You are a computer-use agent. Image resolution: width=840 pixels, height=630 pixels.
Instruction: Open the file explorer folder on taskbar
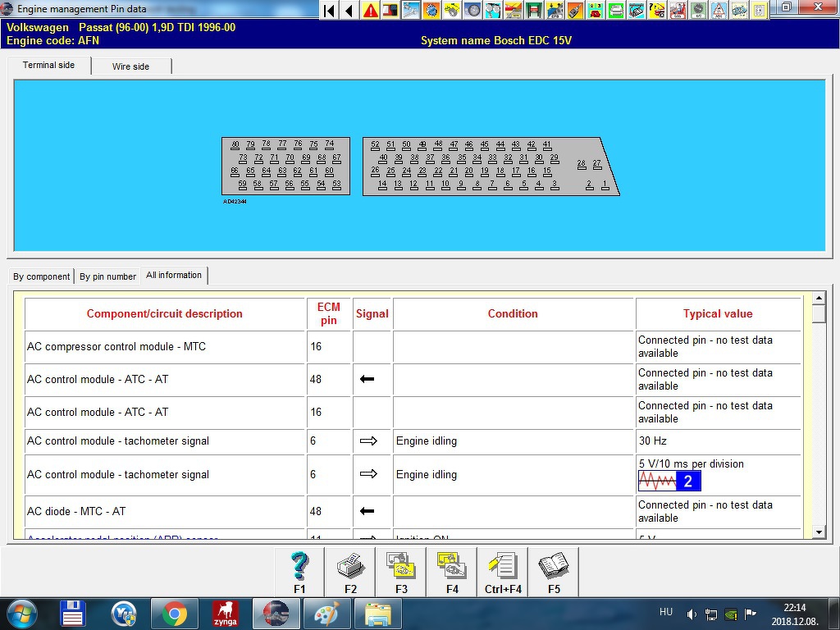coord(377,614)
